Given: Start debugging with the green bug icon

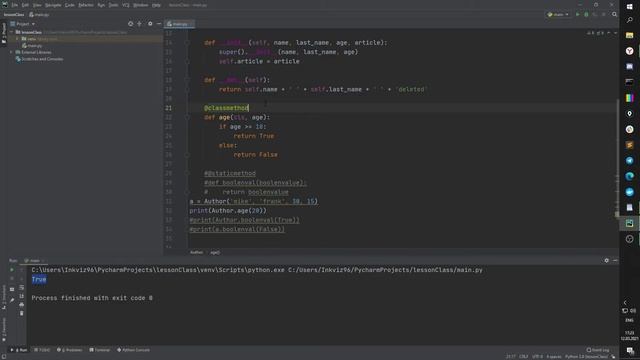Looking at the screenshot, I should click(x=587, y=14).
